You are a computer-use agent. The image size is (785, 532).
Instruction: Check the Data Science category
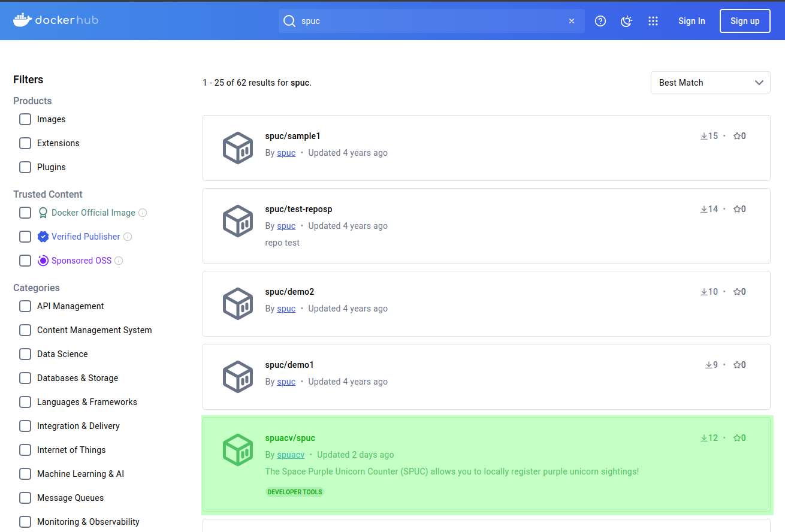pyautogui.click(x=25, y=354)
